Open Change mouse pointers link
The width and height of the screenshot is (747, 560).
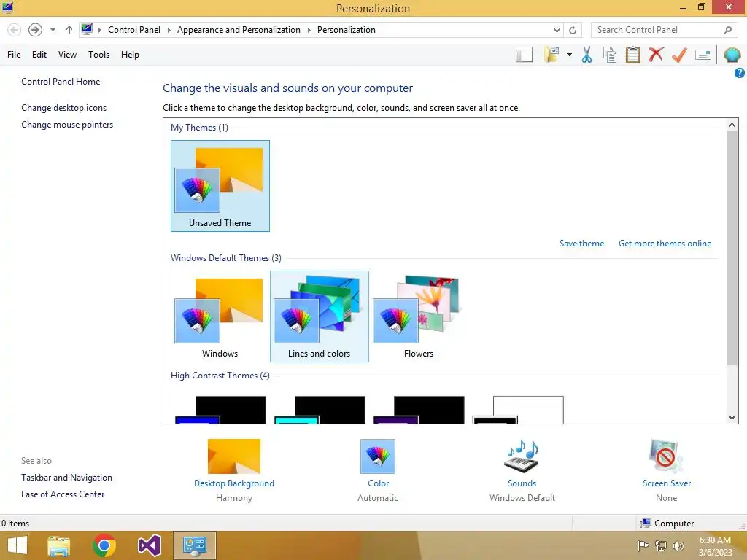pyautogui.click(x=67, y=125)
